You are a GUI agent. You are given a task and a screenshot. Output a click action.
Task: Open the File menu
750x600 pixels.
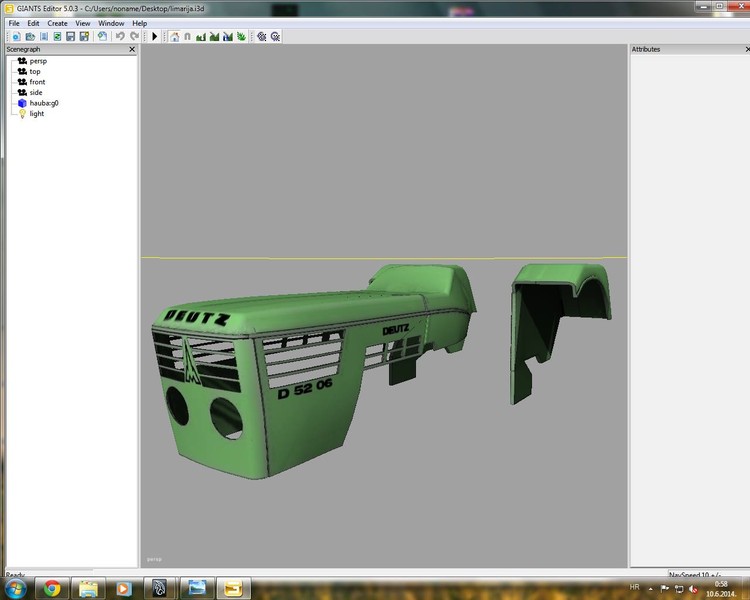point(14,23)
